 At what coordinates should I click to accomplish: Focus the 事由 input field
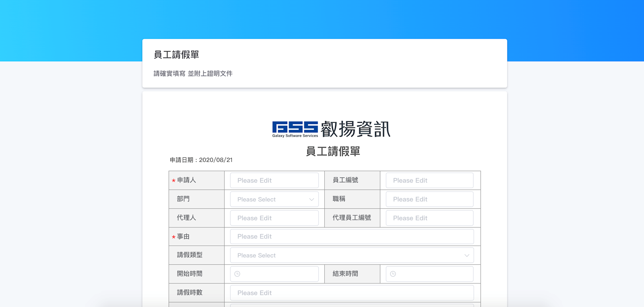[x=351, y=237]
